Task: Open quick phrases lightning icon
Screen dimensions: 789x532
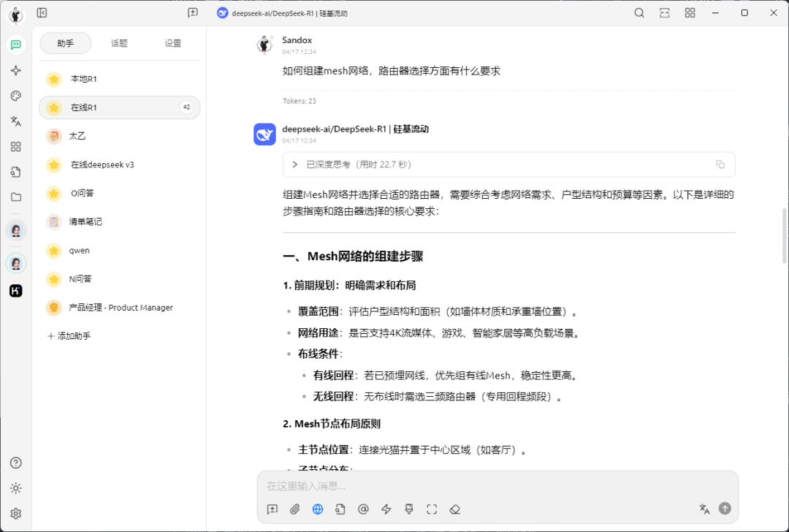Action: coord(386,509)
